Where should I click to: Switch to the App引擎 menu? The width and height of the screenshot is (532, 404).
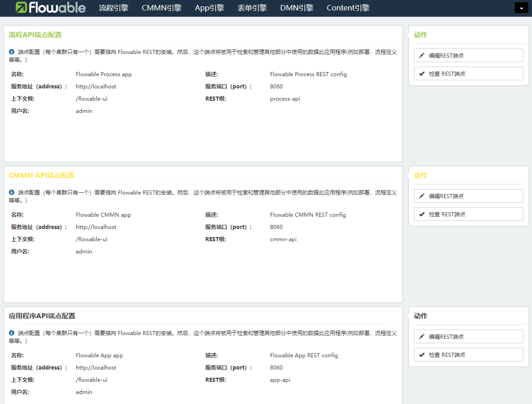pyautogui.click(x=209, y=8)
